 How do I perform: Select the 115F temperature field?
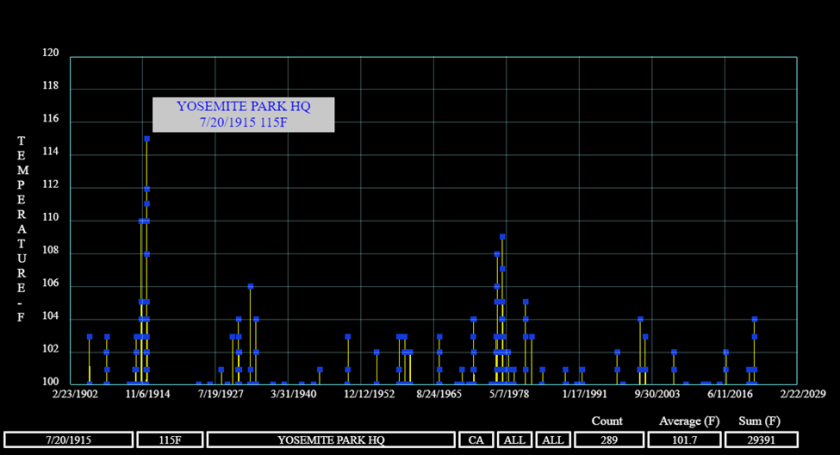click(x=169, y=440)
